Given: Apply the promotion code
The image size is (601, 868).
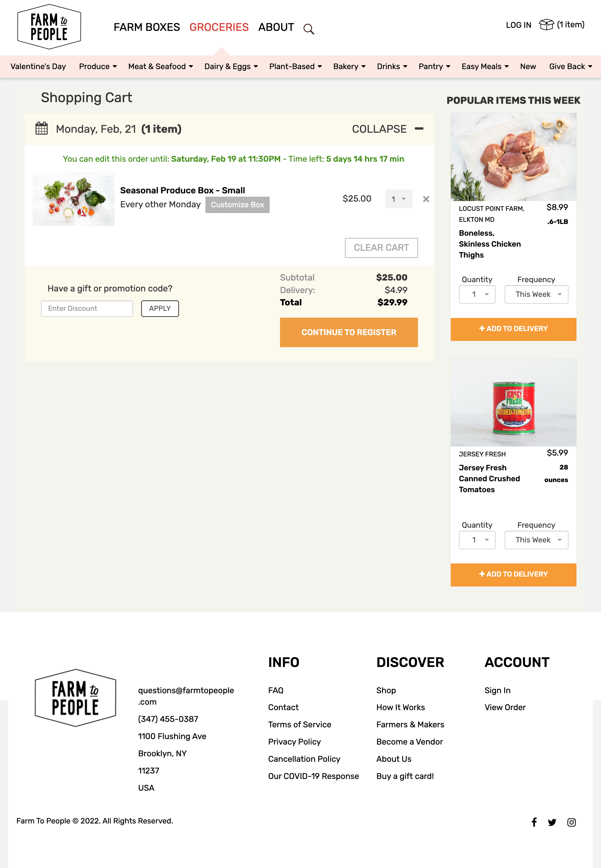Looking at the screenshot, I should [x=160, y=308].
